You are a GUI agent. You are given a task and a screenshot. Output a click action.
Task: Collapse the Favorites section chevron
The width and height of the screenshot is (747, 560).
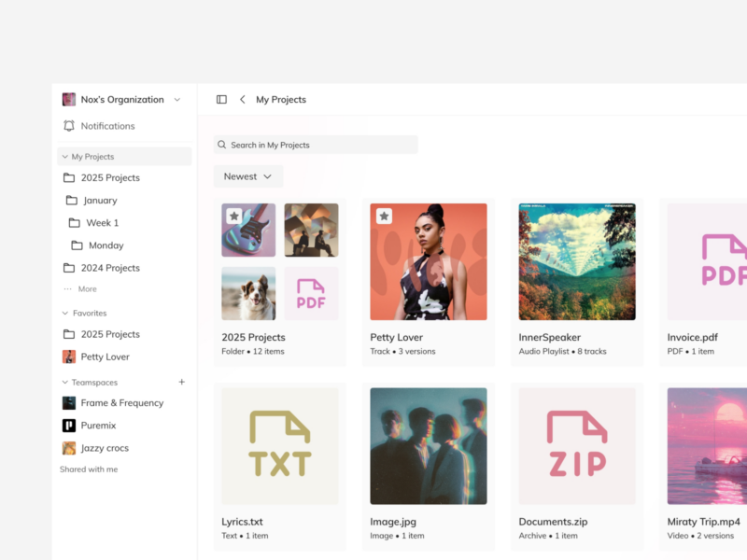point(65,314)
